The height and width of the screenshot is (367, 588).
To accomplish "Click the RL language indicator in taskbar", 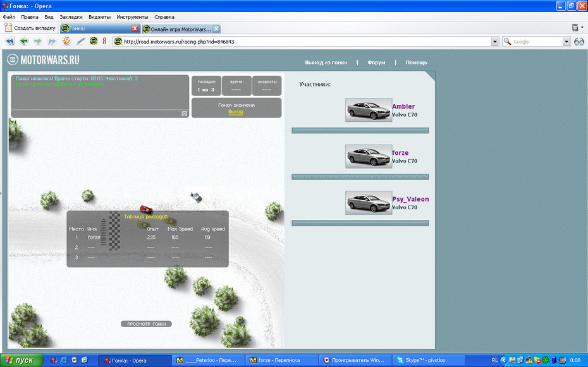I will pos(494,360).
